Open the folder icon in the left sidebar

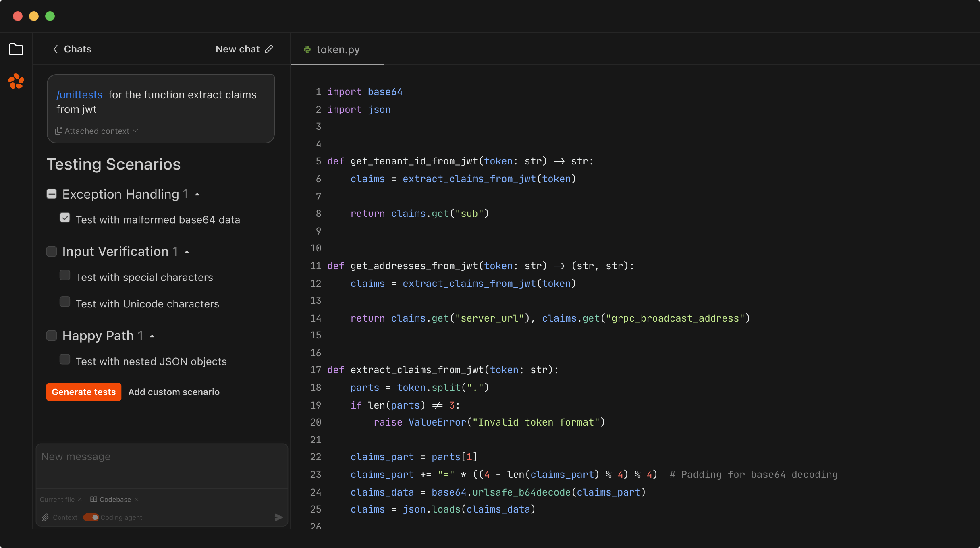click(x=16, y=49)
